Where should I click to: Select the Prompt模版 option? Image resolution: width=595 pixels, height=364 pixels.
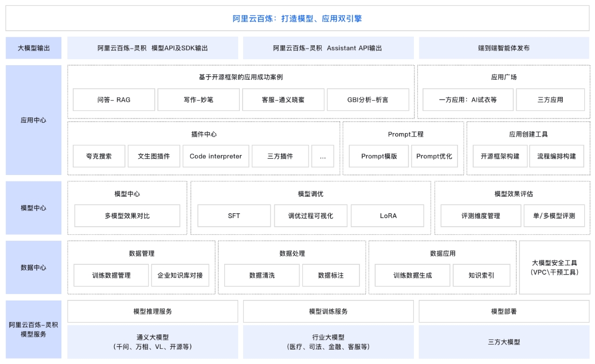click(379, 156)
